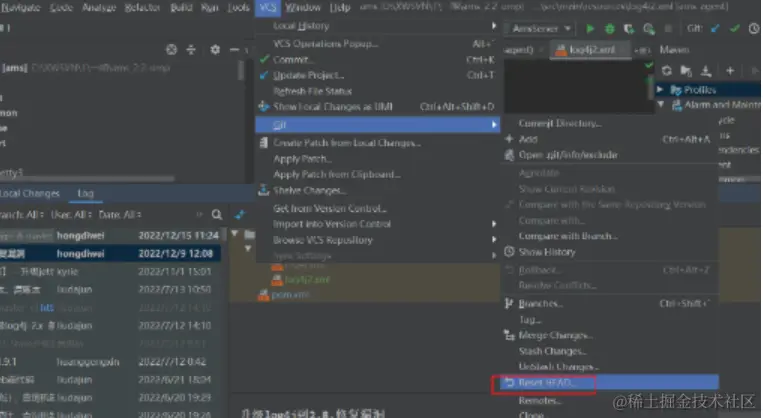Screen dimensions: 763x418
Task: Open the Analyze menu
Action: click(99, 7)
